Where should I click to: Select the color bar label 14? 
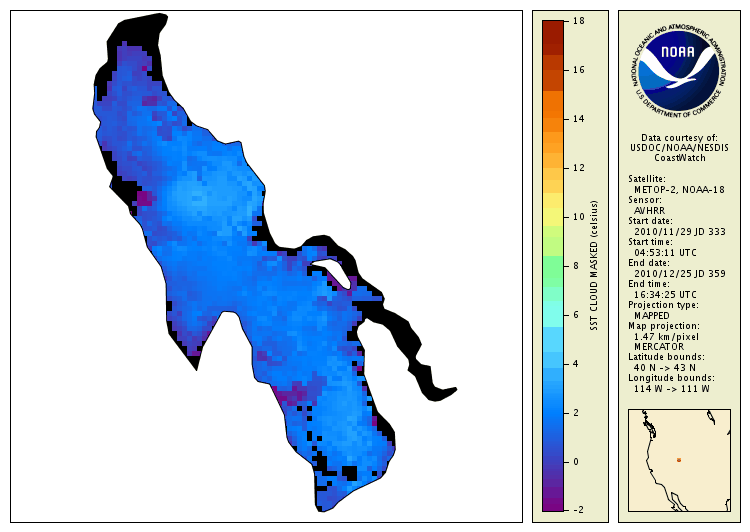pos(579,119)
